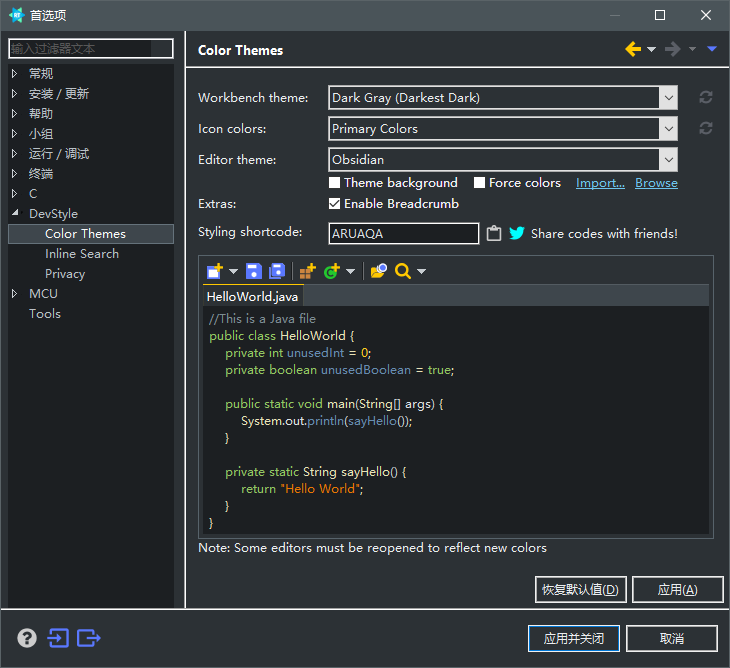
Task: Enable the Force colors checkbox
Action: point(479,182)
